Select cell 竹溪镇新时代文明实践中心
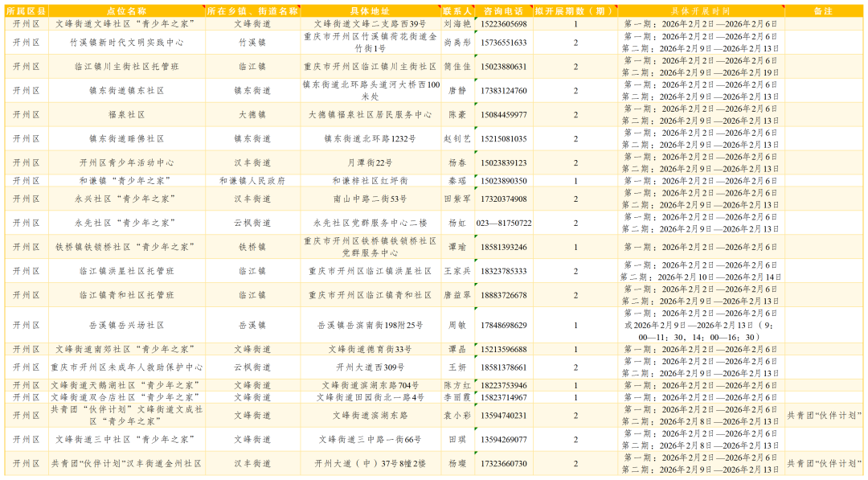The width and height of the screenshot is (868, 480). [127, 43]
